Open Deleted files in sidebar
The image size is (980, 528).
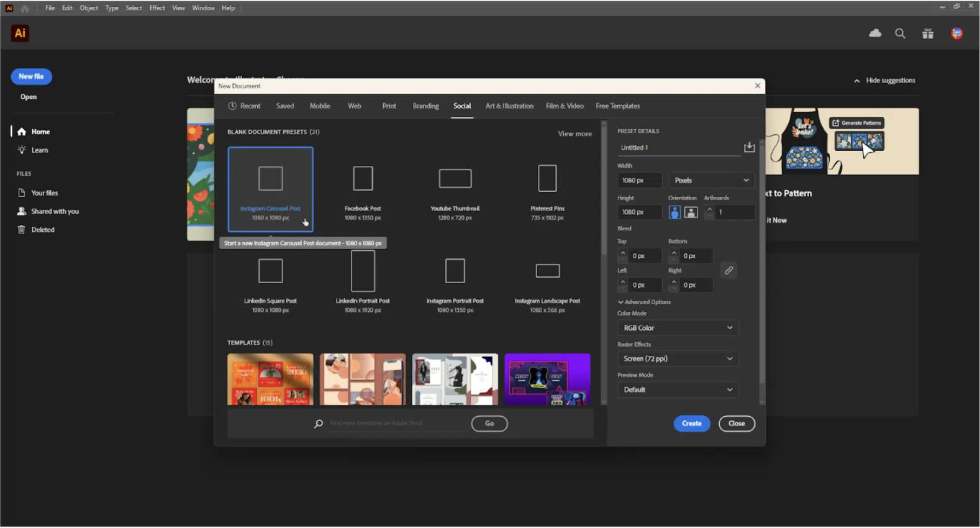tap(36, 229)
